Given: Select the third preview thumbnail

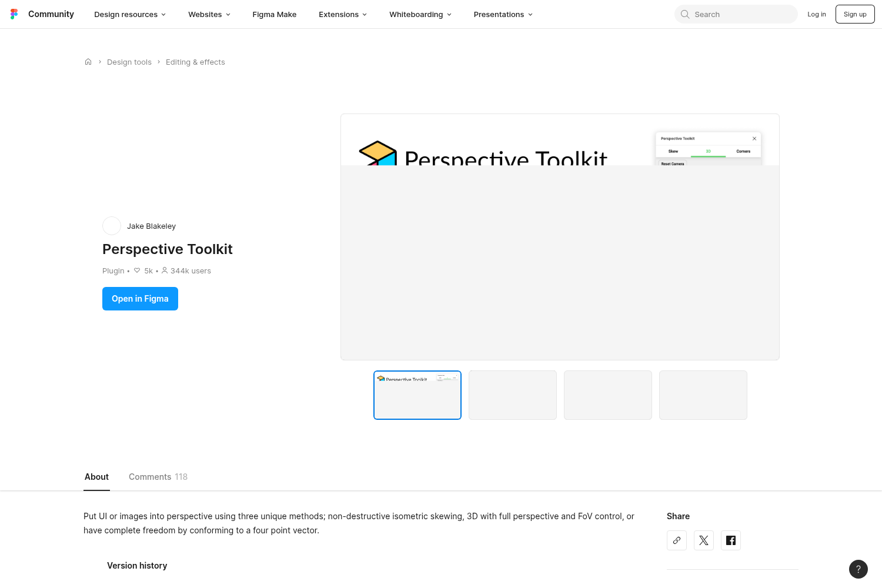Looking at the screenshot, I should point(608,395).
